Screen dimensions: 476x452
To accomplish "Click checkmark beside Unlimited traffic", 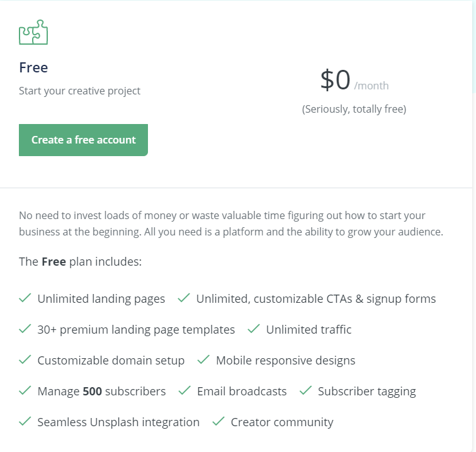I will [x=254, y=329].
